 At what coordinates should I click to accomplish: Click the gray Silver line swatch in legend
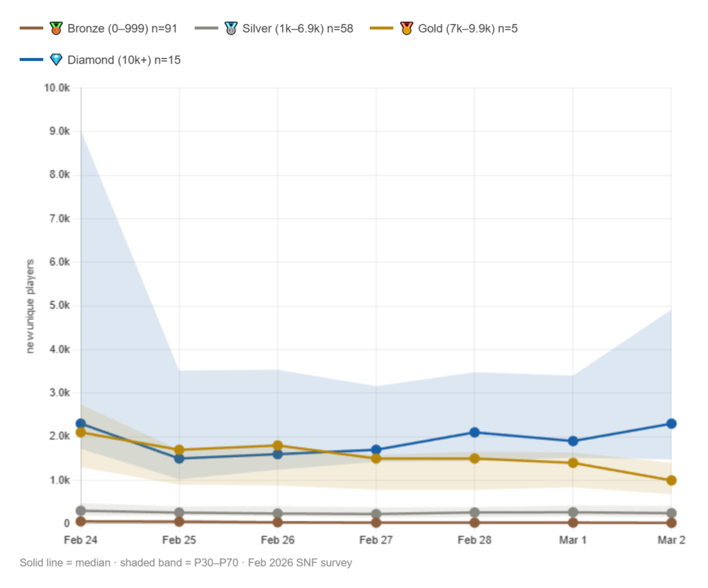click(207, 28)
